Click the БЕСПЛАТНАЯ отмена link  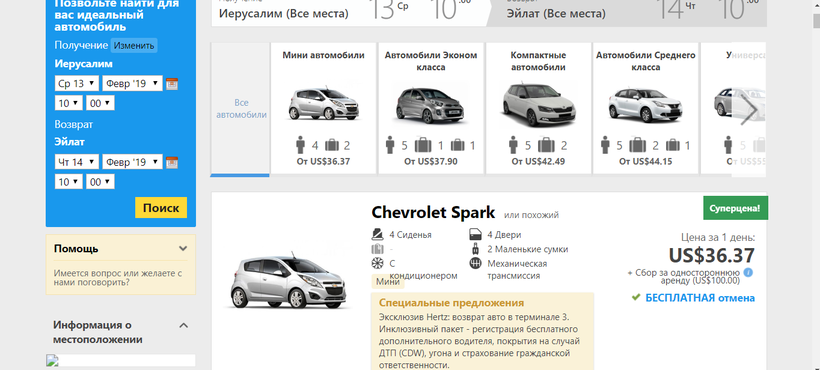(700, 298)
